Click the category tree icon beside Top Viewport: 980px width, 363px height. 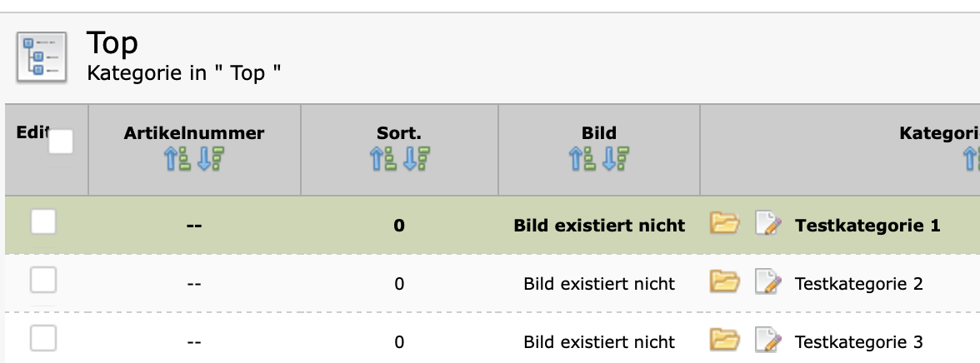[x=42, y=57]
